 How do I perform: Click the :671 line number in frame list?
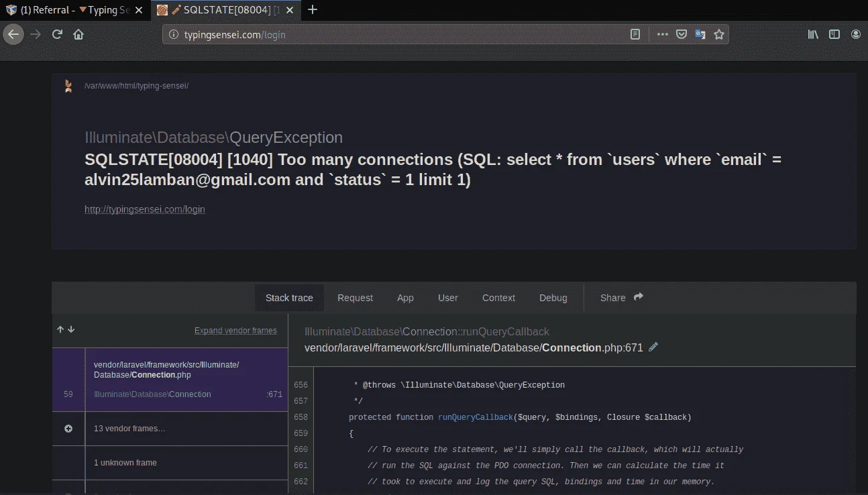[x=274, y=394]
